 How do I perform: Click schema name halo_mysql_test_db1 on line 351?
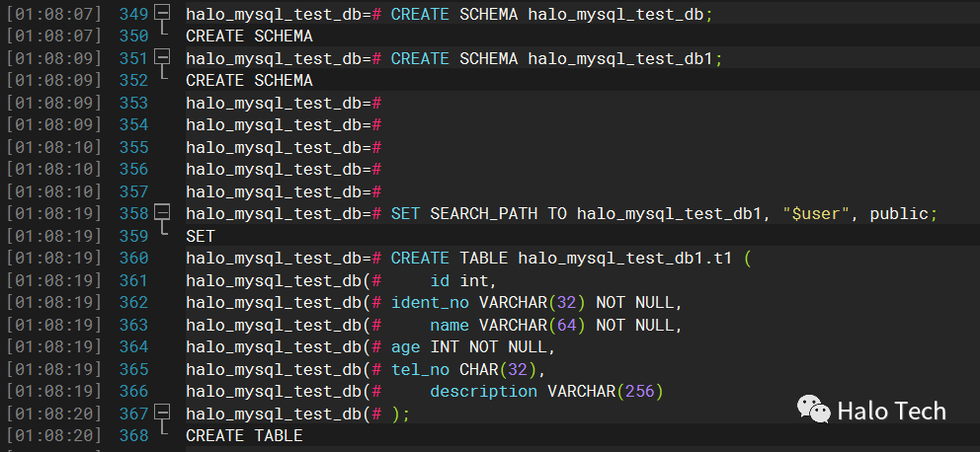pos(620,58)
